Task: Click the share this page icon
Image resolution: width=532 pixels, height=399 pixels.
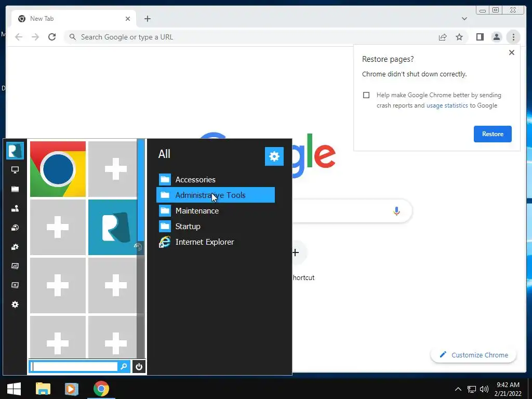Action: (443, 37)
